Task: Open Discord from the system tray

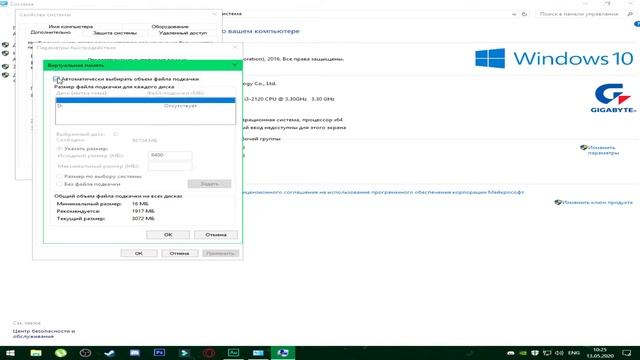Action: pos(511,353)
